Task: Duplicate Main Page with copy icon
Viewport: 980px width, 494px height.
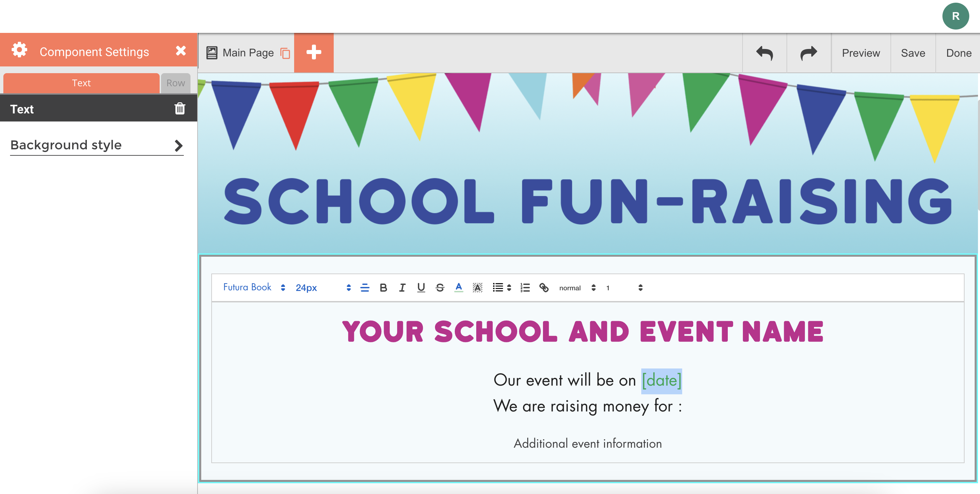Action: pyautogui.click(x=285, y=53)
